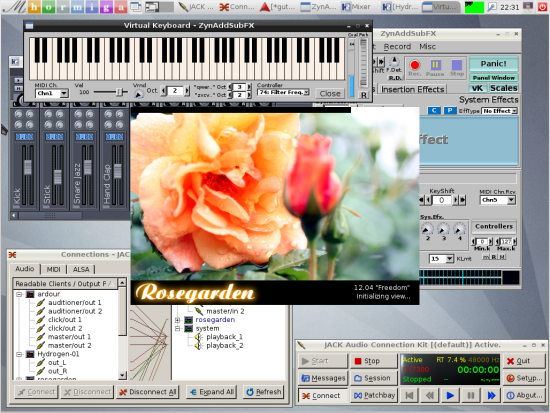Switch to Mixer window via taskbar
Screen dimensions: 550x413
(356, 7)
